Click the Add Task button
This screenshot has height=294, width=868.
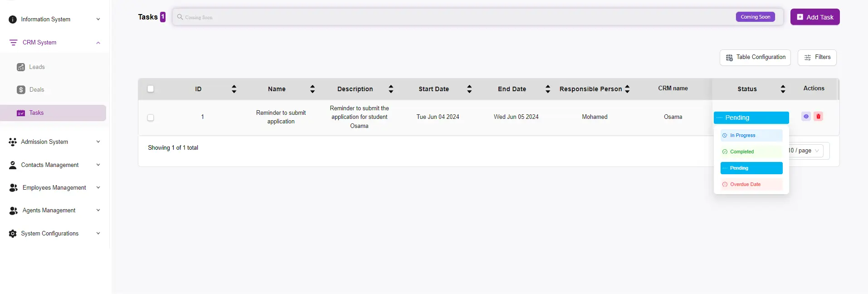tap(814, 17)
